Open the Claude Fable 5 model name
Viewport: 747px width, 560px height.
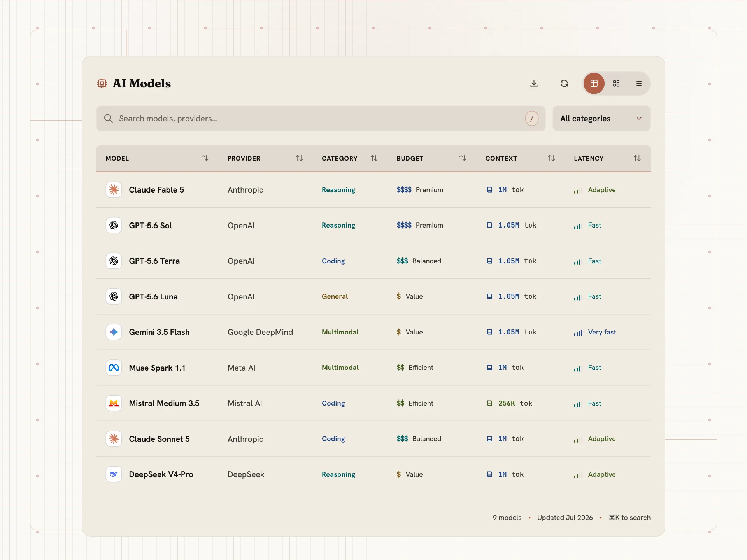point(156,190)
